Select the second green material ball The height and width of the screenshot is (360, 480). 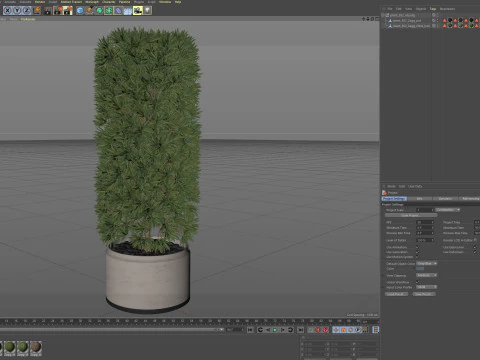coord(23,347)
